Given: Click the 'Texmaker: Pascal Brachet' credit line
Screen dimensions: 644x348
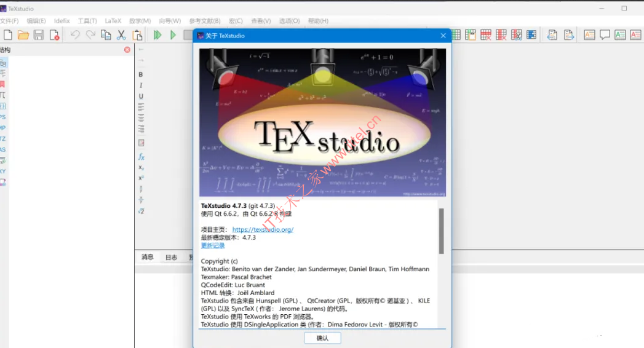Looking at the screenshot, I should (x=236, y=277).
